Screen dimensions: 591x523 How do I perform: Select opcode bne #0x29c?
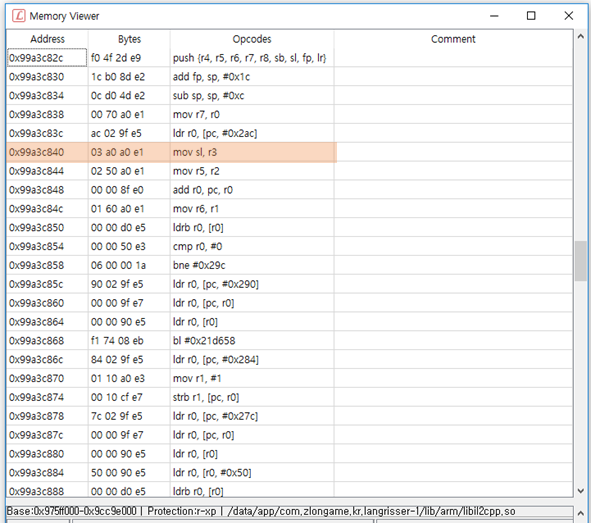199,265
